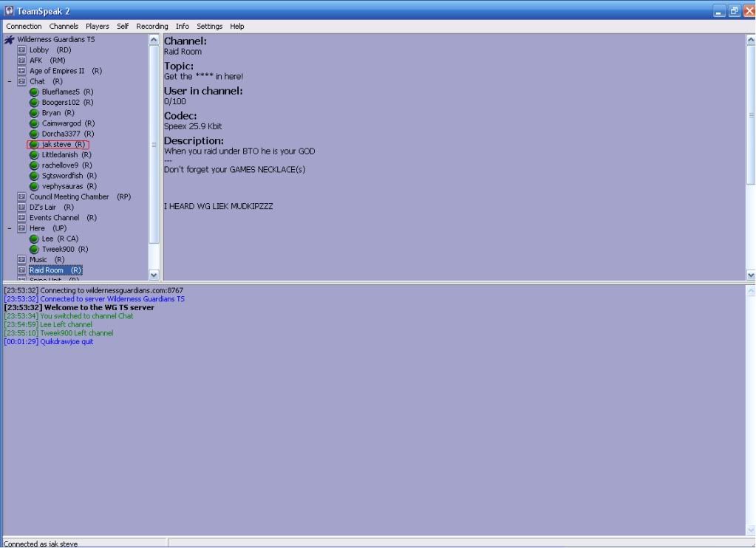756x548 pixels.
Task: Click Blueflamez5's green status icon
Action: [x=34, y=92]
